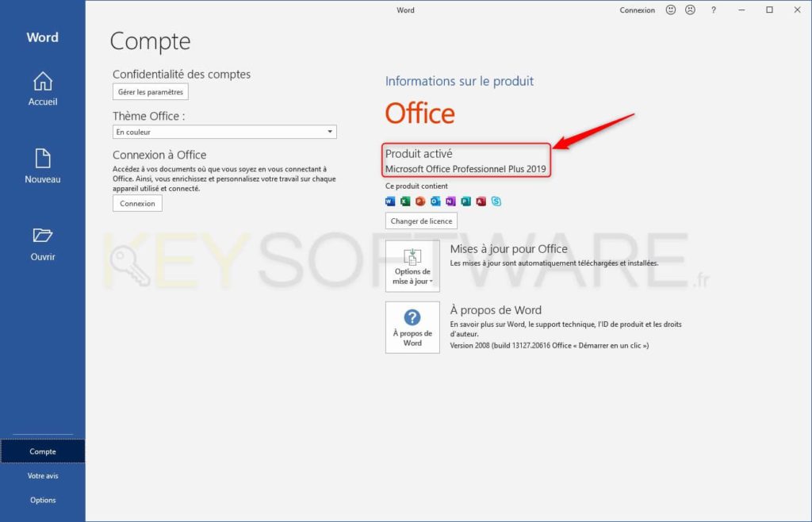Click the Informations sur le produit heading
This screenshot has height=522, width=812.
459,81
